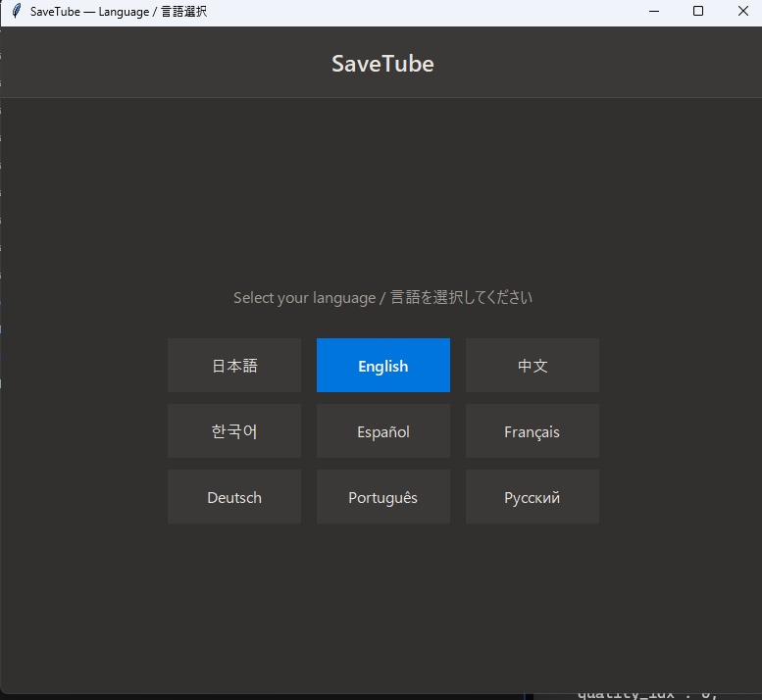Pick 中文 as the language
The width and height of the screenshot is (762, 700).
point(533,366)
